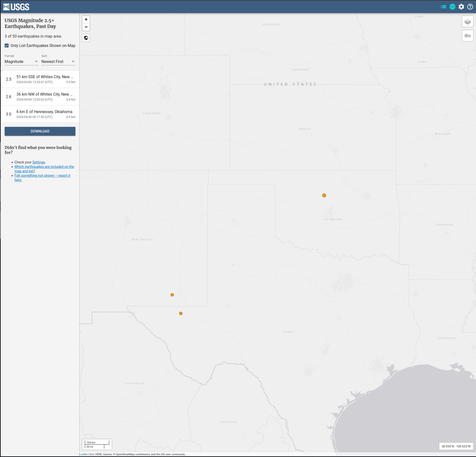
Task: Click the '3 of 50 earthquakes in map area' text
Action: click(33, 36)
